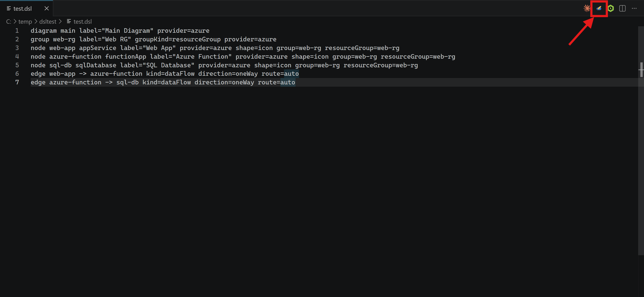Click line number 3 in gutter

17,48
